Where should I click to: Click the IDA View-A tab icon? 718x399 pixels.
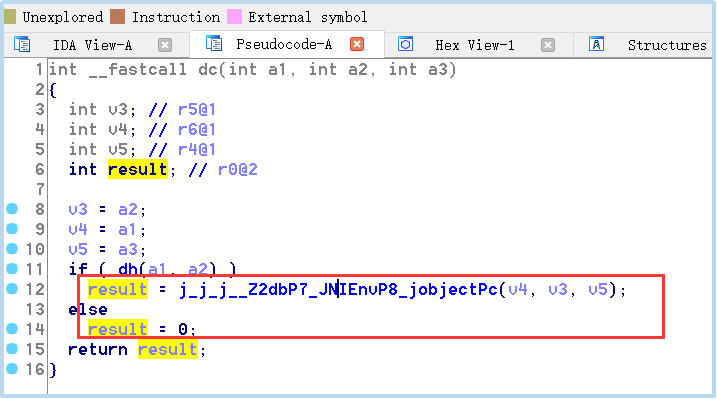22,44
